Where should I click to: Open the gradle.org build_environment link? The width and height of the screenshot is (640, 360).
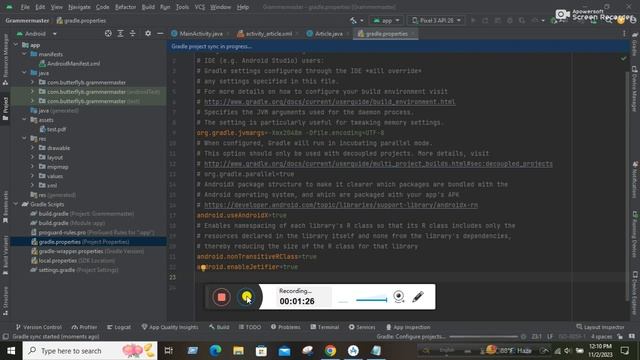330,102
